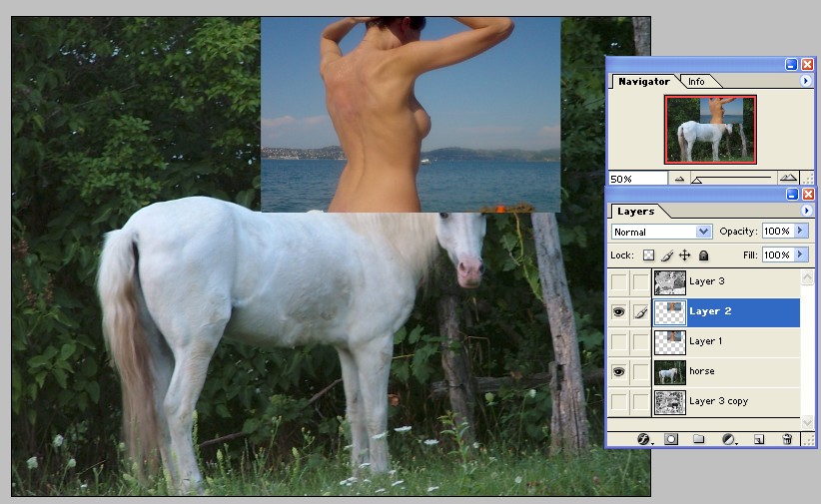The image size is (821, 504).
Task: Show Layer 1 visibility box
Action: (x=618, y=342)
